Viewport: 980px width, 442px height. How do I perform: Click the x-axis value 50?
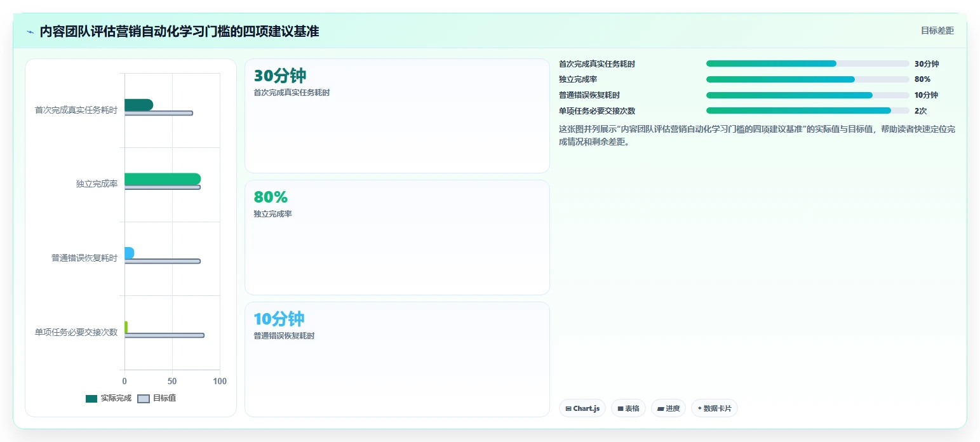(172, 382)
